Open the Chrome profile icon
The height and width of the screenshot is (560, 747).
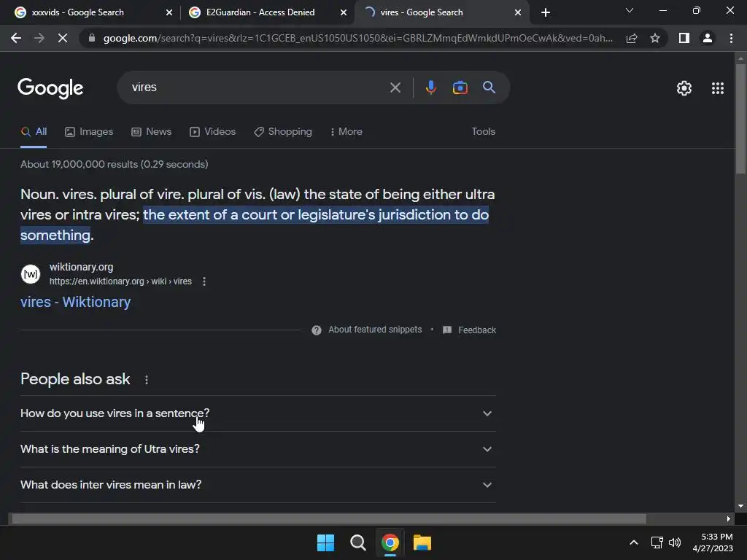(x=708, y=38)
